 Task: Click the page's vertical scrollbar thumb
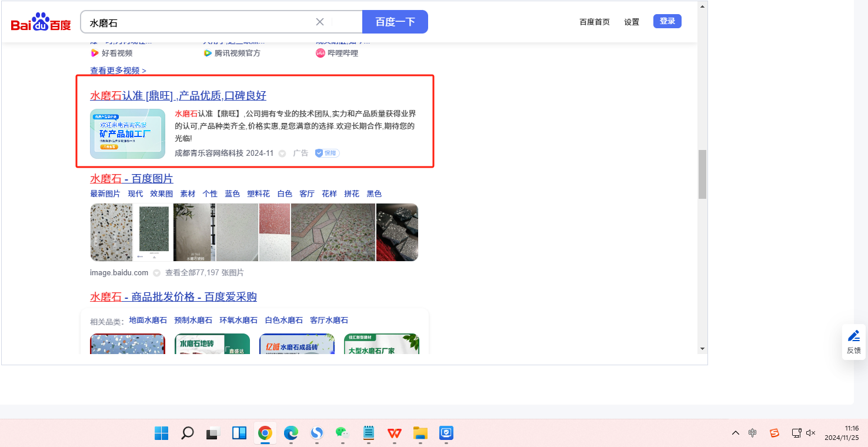[x=702, y=174]
